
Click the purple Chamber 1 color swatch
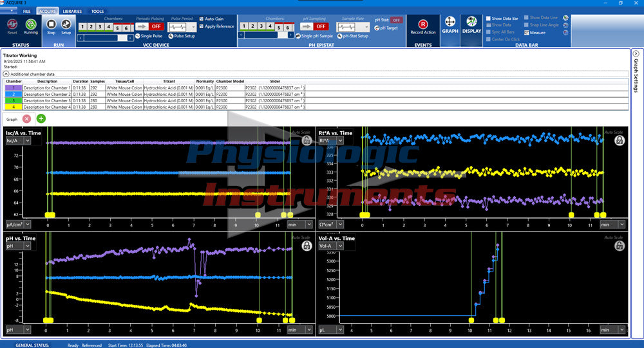(x=14, y=87)
